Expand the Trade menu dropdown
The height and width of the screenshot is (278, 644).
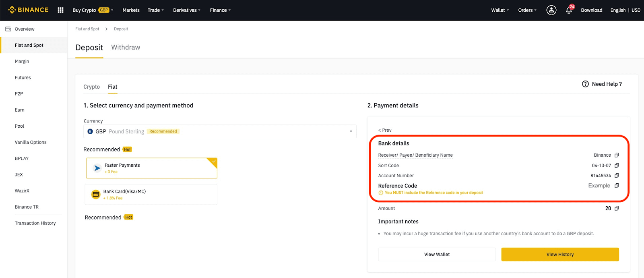click(x=156, y=10)
